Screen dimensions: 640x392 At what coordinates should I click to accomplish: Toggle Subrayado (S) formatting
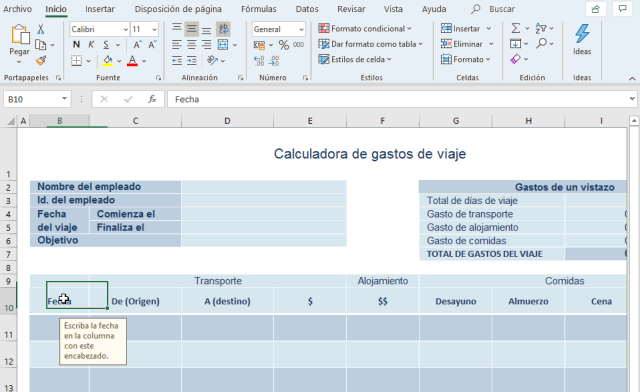106,45
